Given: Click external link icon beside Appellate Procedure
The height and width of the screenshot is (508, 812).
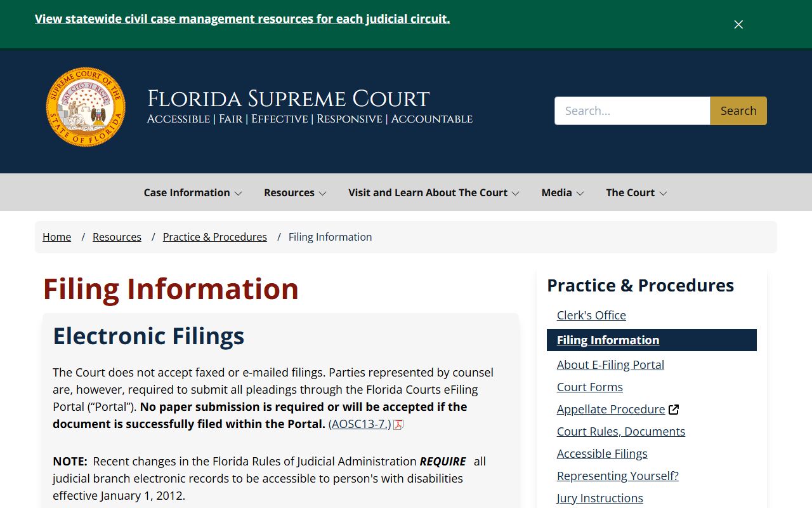Looking at the screenshot, I should click(674, 410).
